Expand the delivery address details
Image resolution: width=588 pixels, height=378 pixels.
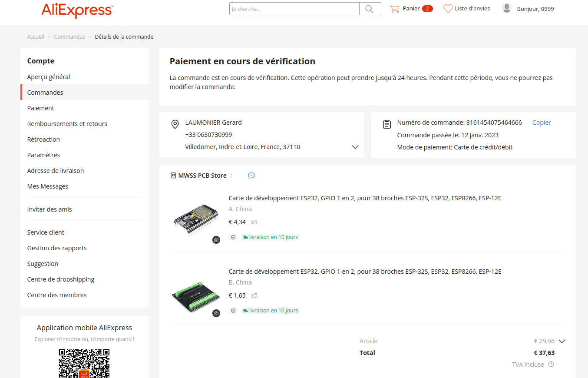(355, 147)
